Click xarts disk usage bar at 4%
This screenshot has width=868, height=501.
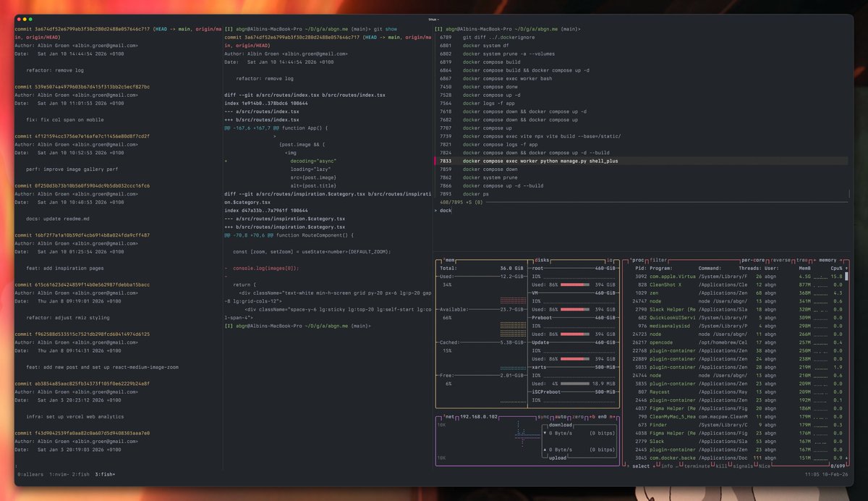[x=575, y=384]
